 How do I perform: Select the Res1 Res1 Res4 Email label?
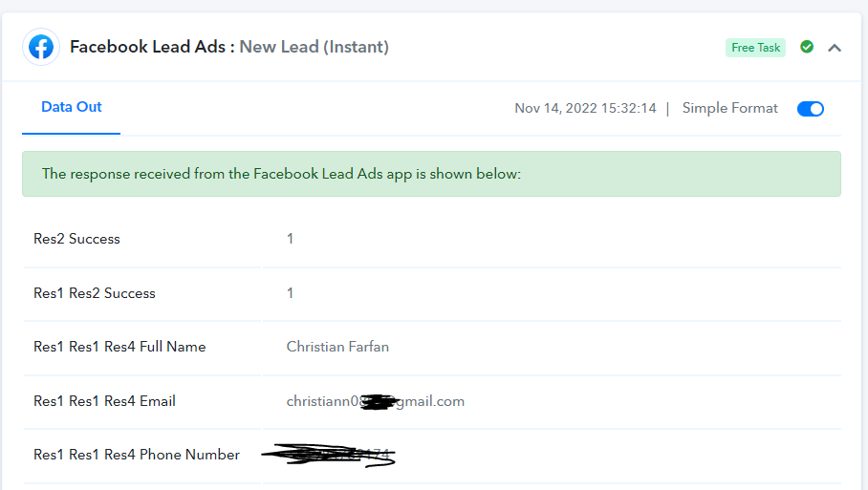click(x=104, y=401)
